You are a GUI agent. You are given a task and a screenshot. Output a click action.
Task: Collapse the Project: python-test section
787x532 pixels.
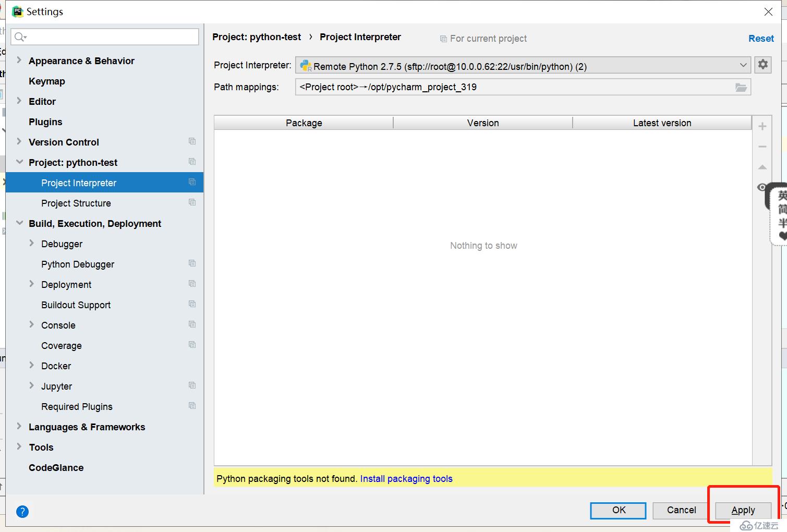pyautogui.click(x=19, y=162)
